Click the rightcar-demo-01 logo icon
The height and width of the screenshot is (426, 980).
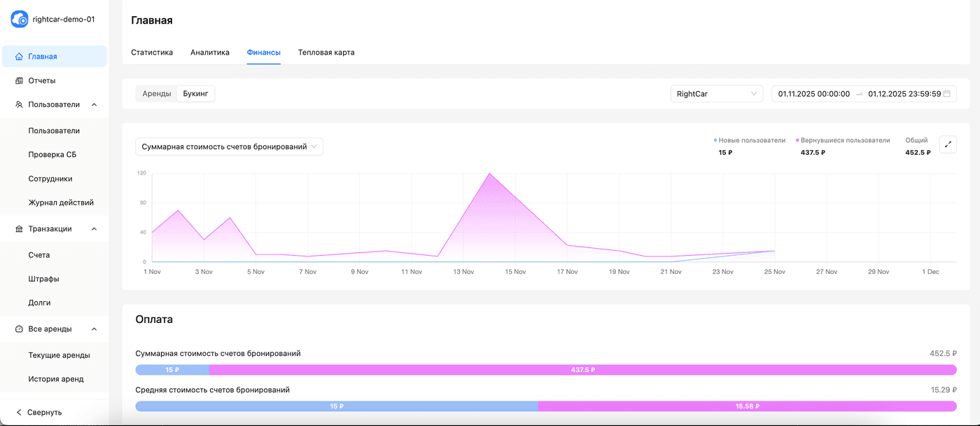click(x=20, y=19)
